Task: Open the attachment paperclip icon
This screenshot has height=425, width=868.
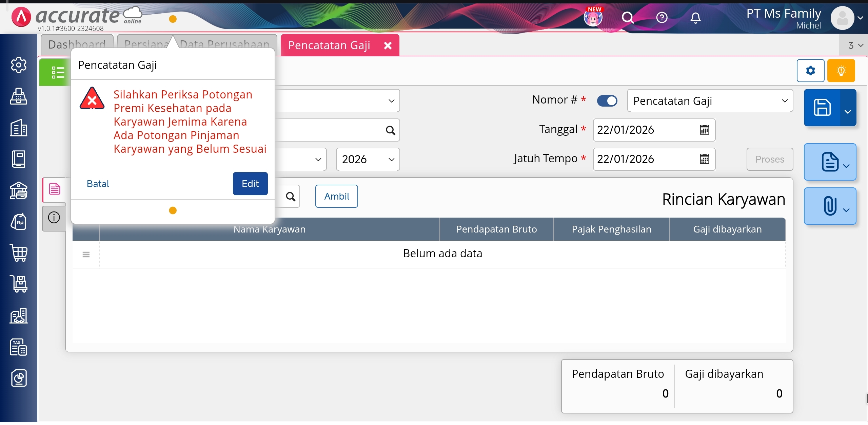Action: pyautogui.click(x=830, y=206)
